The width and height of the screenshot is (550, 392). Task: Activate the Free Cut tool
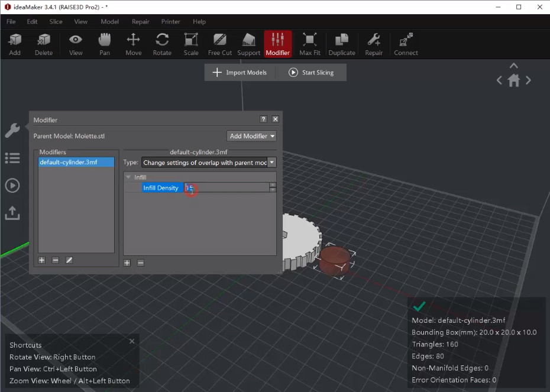[220, 44]
